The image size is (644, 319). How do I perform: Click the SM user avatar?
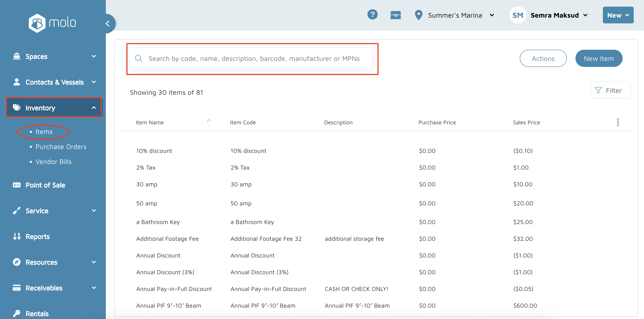(518, 15)
